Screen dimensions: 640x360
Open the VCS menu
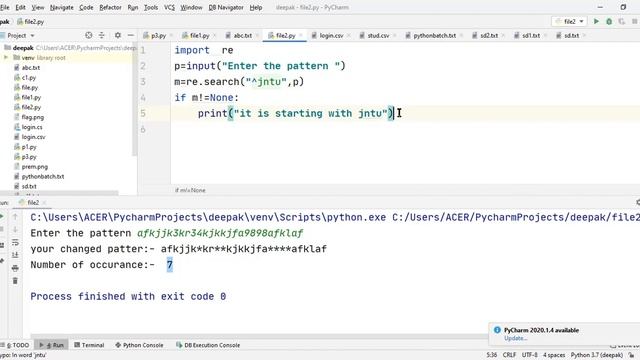(169, 7)
